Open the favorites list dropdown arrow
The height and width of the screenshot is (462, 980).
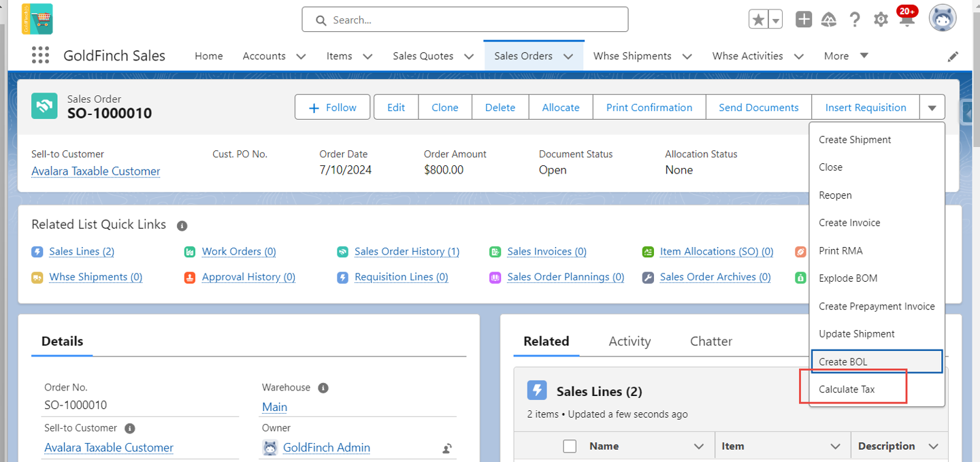[776, 20]
